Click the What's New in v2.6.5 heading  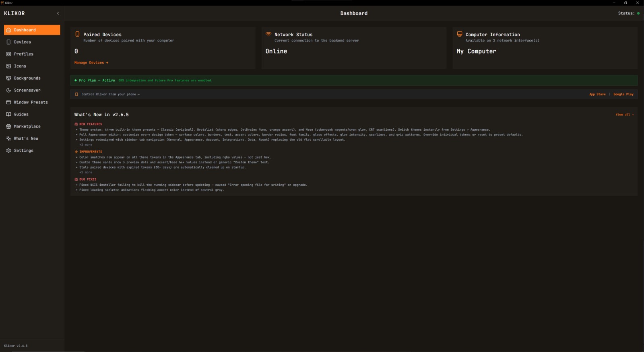pos(101,115)
